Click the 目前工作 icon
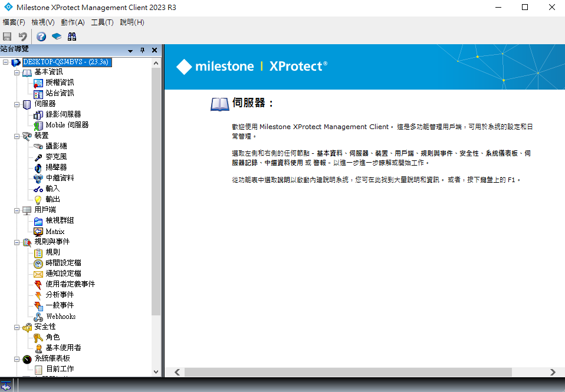This screenshot has width=565, height=392. coord(38,370)
